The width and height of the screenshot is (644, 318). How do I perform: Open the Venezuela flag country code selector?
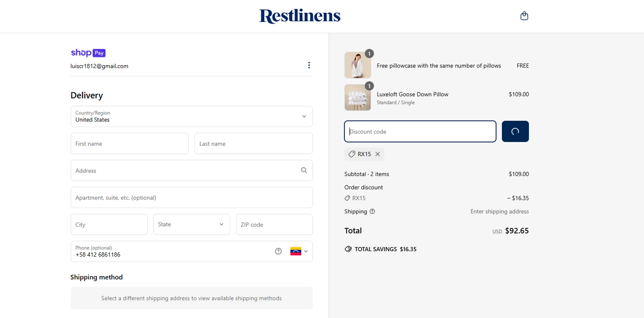click(299, 251)
